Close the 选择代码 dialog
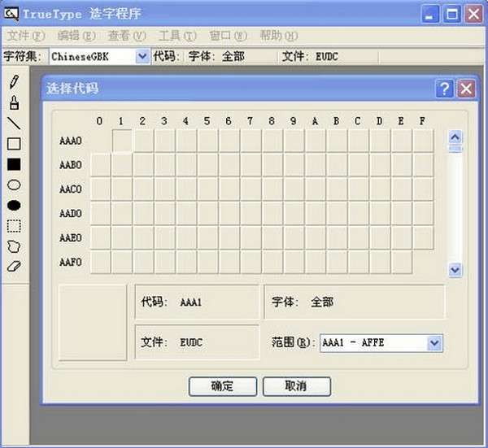This screenshot has width=488, height=448. click(x=466, y=89)
